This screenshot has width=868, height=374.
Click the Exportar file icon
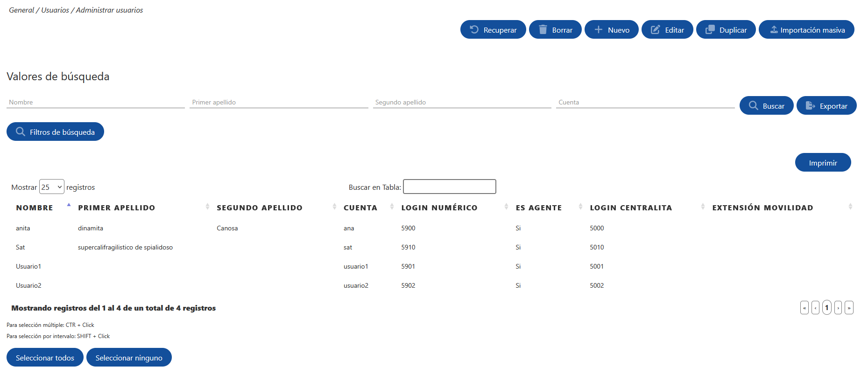pos(810,105)
